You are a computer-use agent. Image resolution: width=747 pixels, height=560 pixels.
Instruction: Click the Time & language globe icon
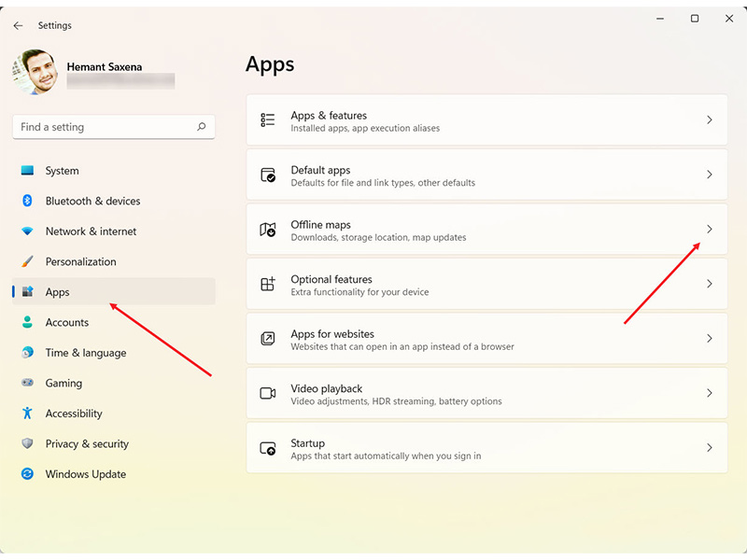click(x=27, y=353)
